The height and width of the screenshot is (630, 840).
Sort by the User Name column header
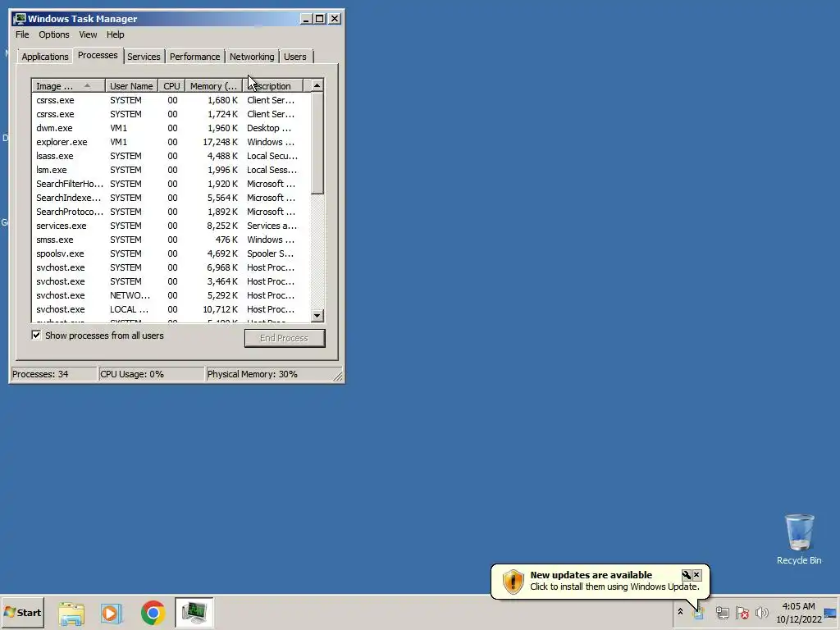[x=131, y=85]
